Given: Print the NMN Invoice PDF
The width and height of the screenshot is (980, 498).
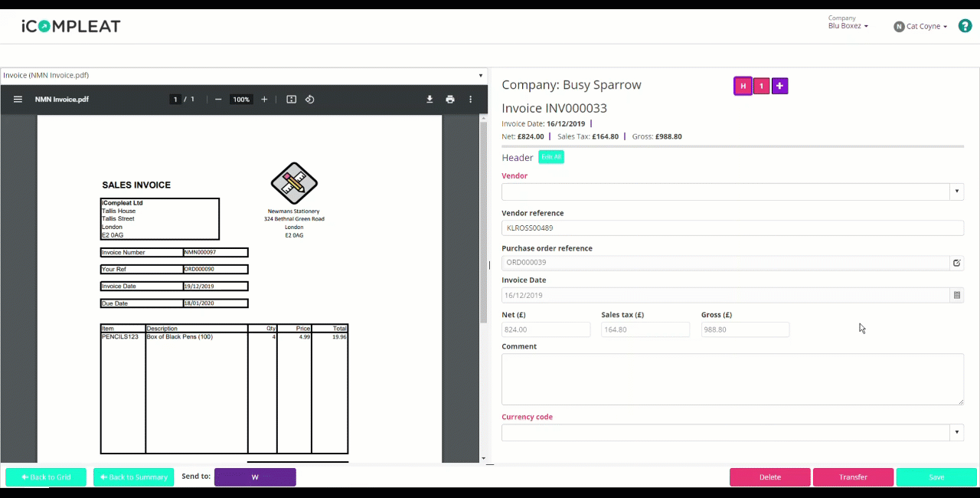Looking at the screenshot, I should point(450,100).
